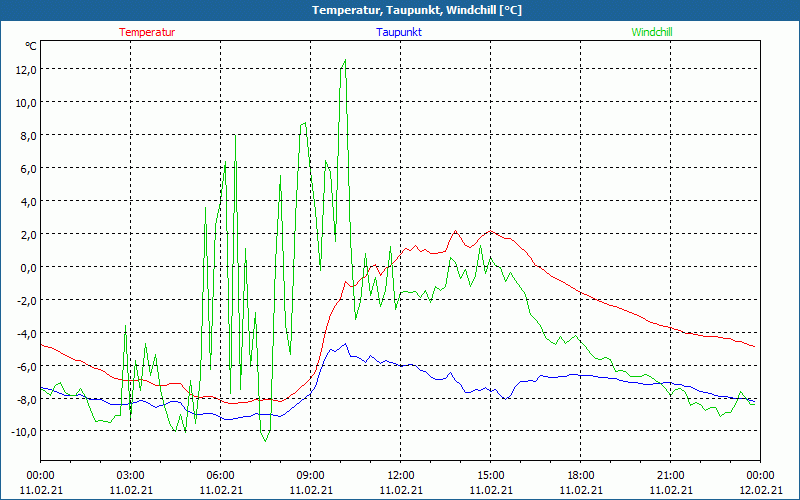Click the 18:00 time label on x-axis
The height and width of the screenshot is (500, 800).
(x=581, y=476)
